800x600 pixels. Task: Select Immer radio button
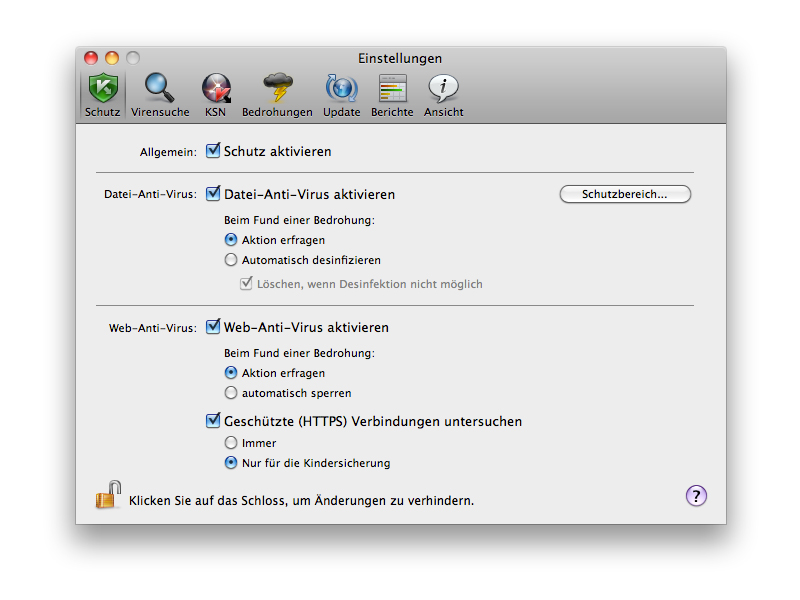(231, 442)
